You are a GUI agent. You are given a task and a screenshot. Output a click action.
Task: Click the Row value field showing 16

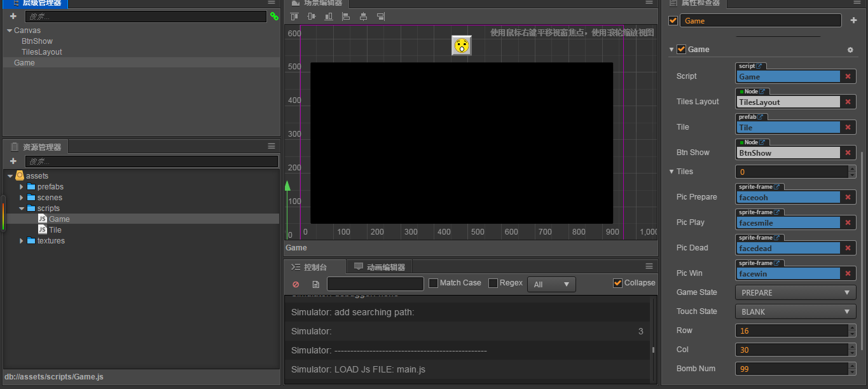[x=792, y=331]
